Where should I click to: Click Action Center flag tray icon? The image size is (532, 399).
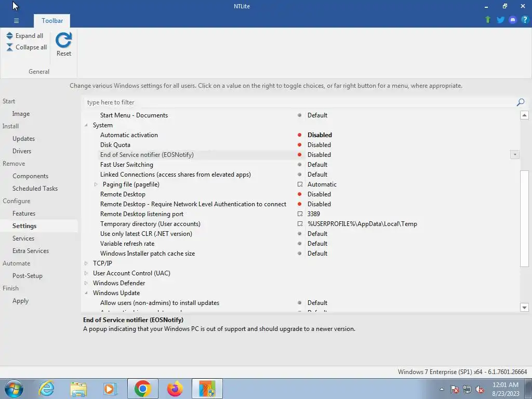click(x=455, y=389)
